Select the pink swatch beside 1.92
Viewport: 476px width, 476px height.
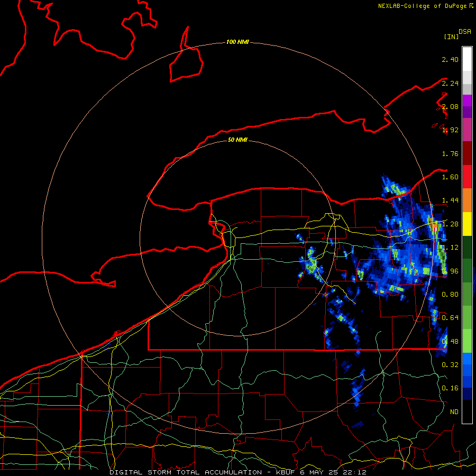[x=467, y=130]
